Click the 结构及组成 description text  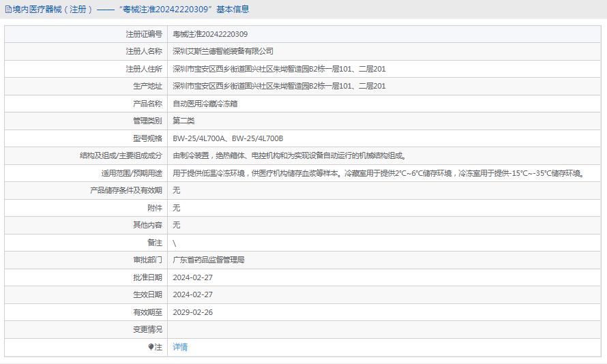point(289,156)
